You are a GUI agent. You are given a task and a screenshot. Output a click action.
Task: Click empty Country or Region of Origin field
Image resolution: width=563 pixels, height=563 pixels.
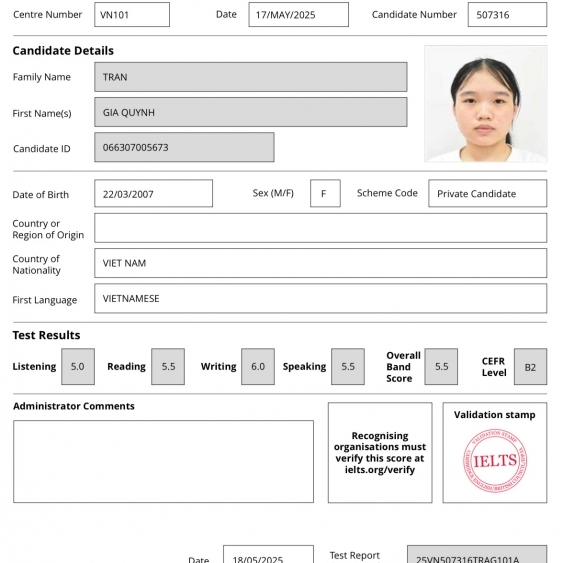(321, 228)
